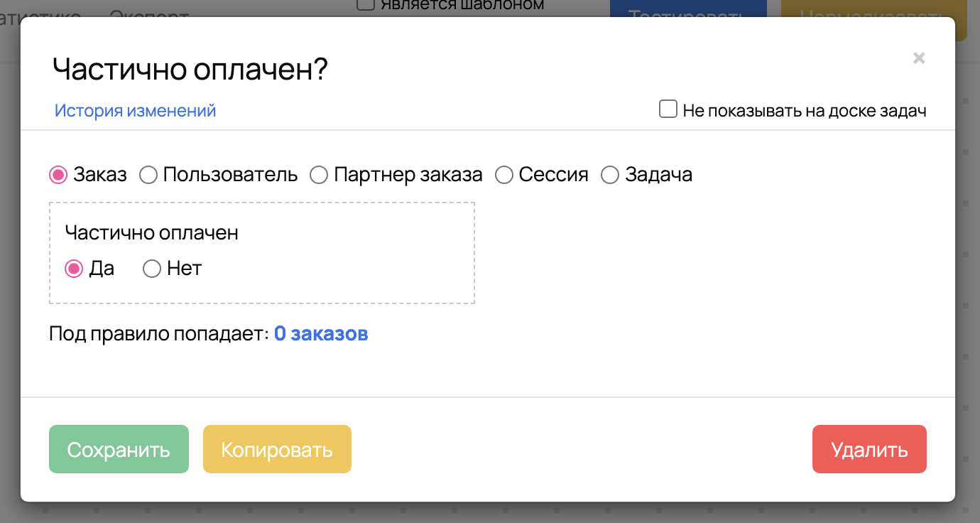Set Частично оплачен to Да
This screenshot has width=980, height=523.
point(74,269)
